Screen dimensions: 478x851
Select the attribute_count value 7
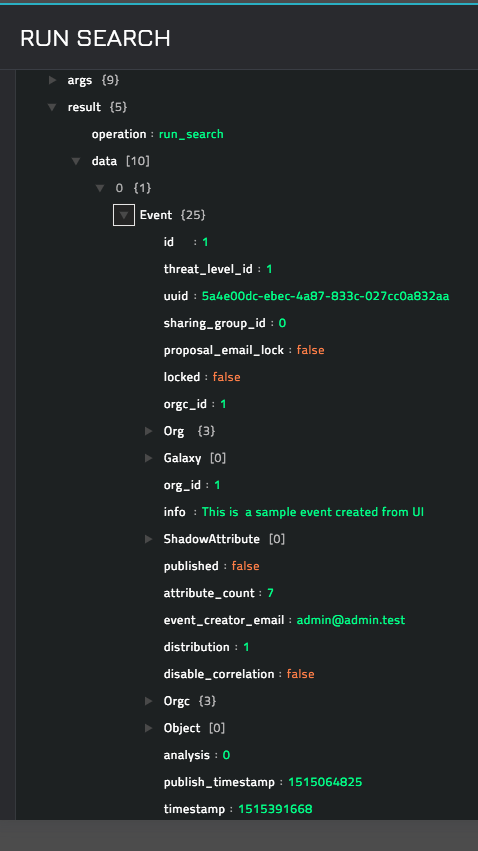(x=270, y=593)
